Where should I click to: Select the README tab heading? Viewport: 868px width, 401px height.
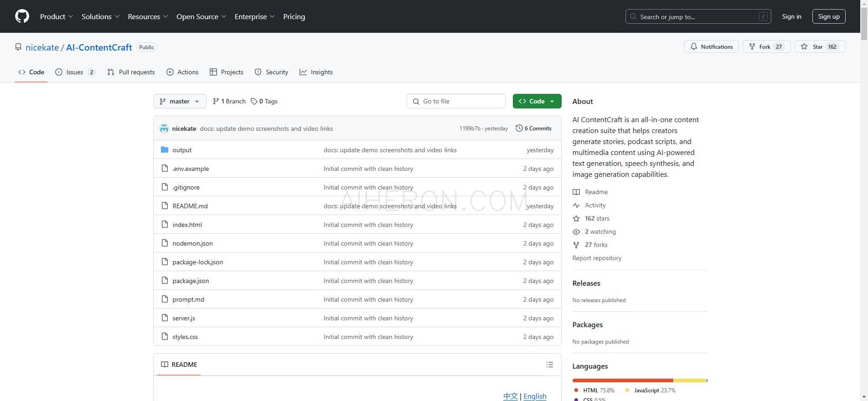[179, 365]
